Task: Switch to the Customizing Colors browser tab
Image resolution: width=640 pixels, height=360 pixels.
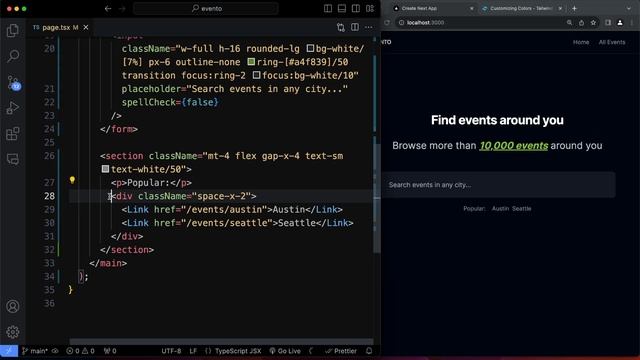Action: (x=522, y=9)
